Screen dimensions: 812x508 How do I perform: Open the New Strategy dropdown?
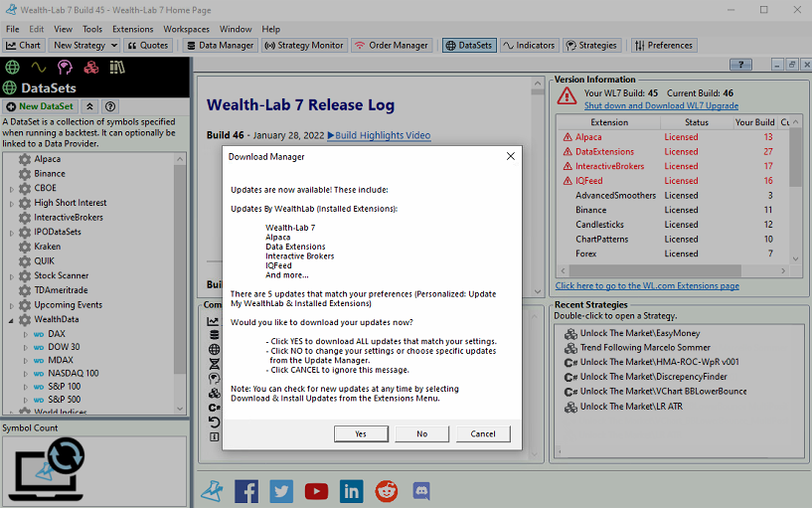point(85,45)
